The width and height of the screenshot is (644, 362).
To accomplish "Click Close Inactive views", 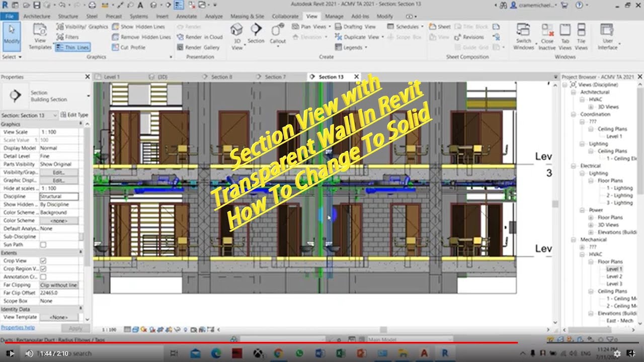I will (x=547, y=36).
